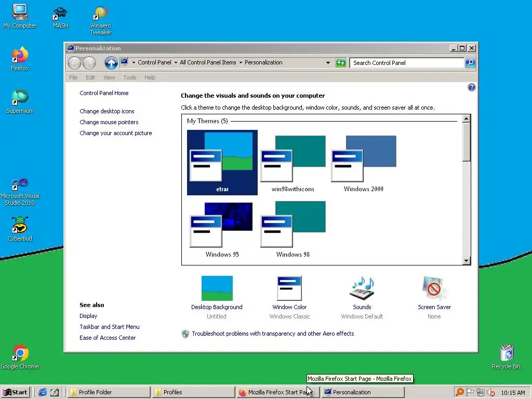
Task: Open the Edit menu
Action: 90,77
